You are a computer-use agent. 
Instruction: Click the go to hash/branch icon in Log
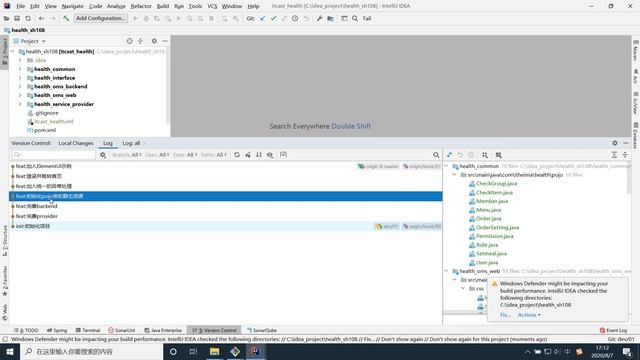(x=283, y=155)
